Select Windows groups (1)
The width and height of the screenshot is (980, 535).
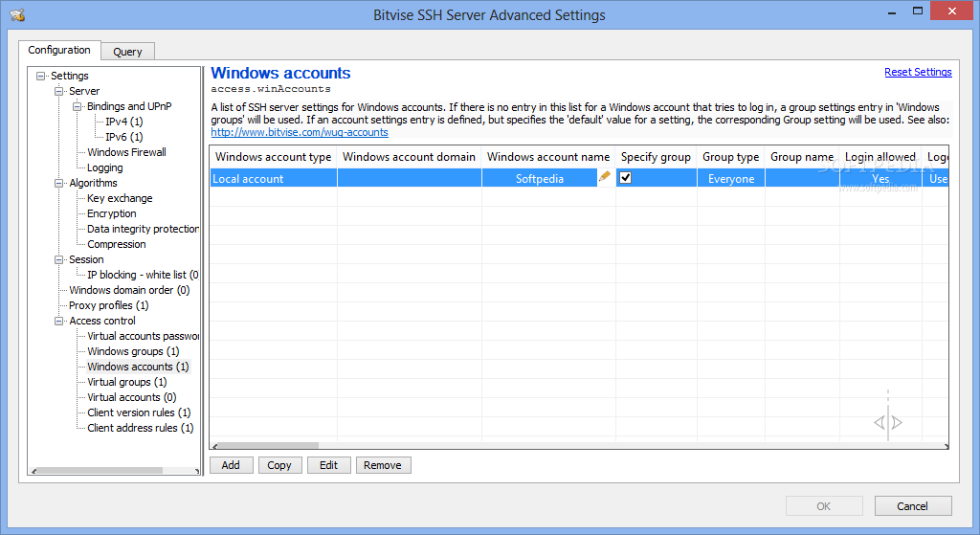click(133, 351)
